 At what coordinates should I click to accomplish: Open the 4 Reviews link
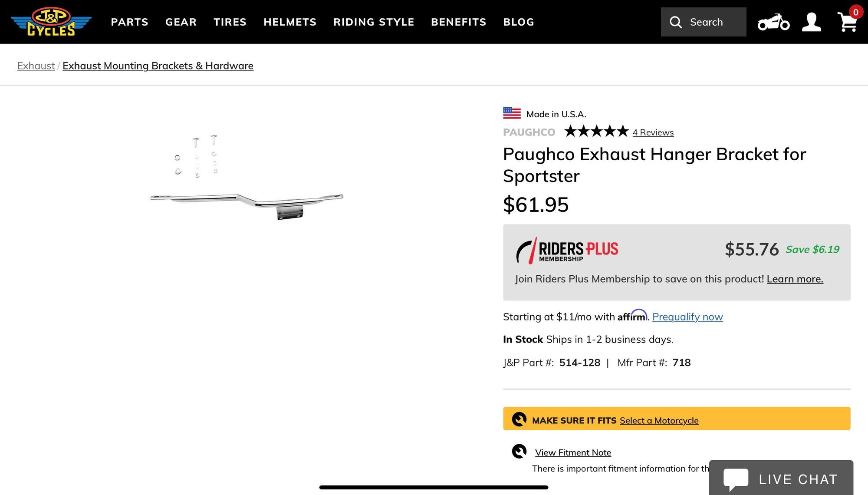point(653,132)
